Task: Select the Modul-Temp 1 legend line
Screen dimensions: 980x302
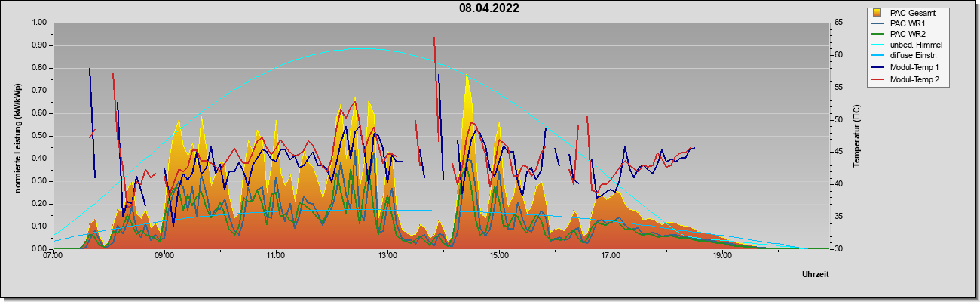Action: click(878, 68)
